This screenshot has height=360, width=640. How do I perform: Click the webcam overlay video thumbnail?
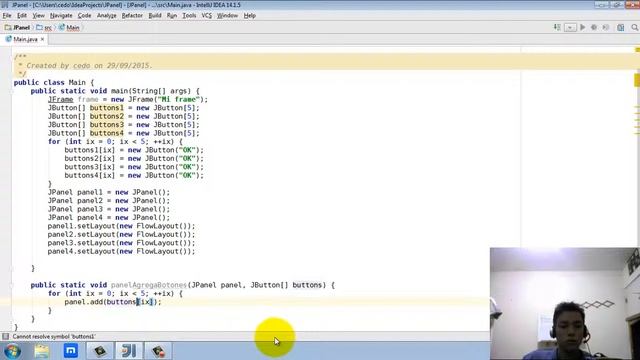(x=565, y=304)
